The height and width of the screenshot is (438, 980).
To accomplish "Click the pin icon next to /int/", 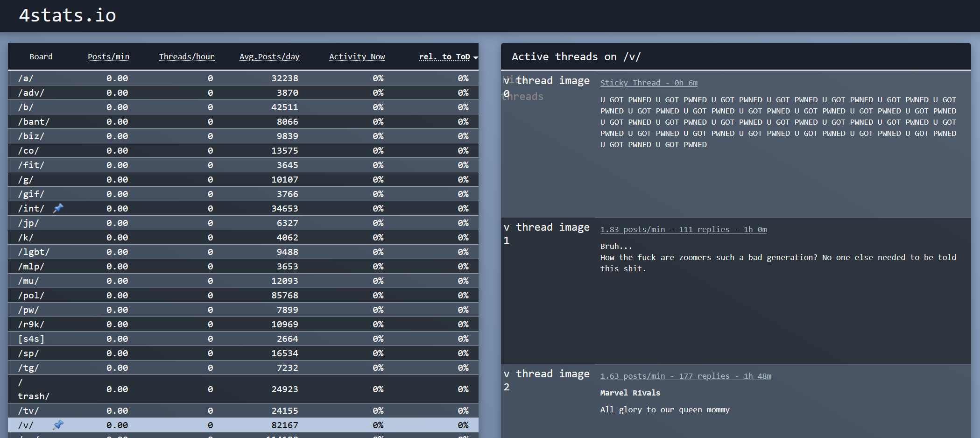I will pos(58,208).
